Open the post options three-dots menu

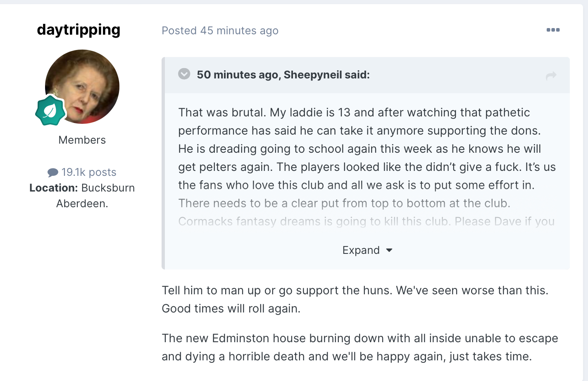[553, 30]
